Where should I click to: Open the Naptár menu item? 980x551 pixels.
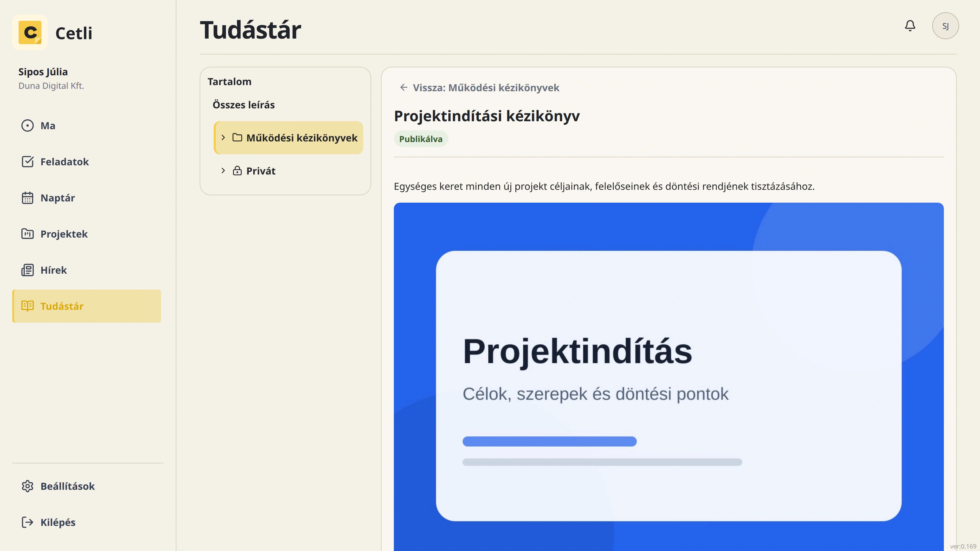click(x=87, y=198)
